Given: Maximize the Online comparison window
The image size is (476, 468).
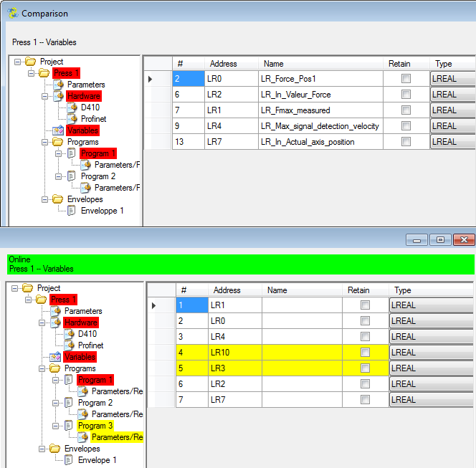Looking at the screenshot, I should click(x=440, y=240).
